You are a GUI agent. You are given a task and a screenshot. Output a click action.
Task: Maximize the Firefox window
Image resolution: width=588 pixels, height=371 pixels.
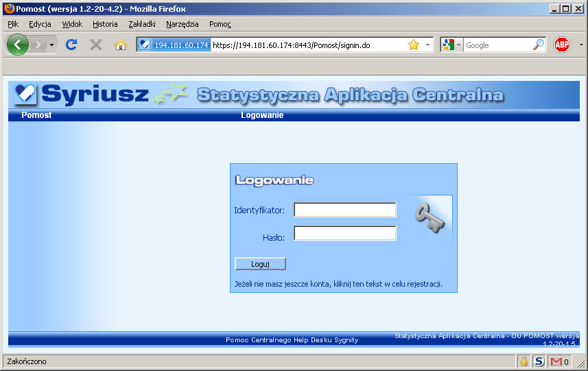pos(566,9)
